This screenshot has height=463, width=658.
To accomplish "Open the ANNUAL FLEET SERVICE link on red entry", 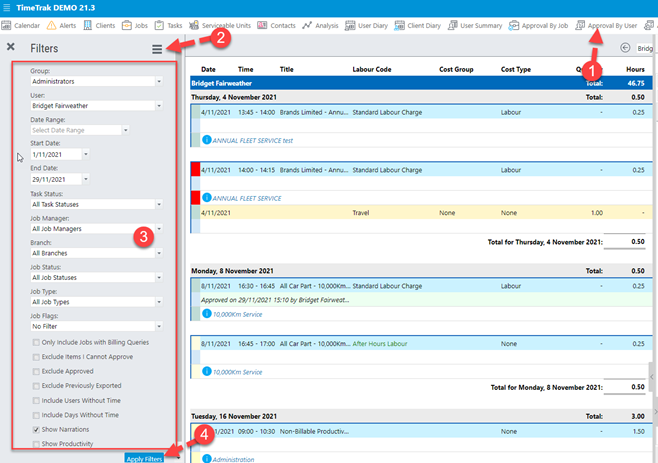I will click(247, 198).
